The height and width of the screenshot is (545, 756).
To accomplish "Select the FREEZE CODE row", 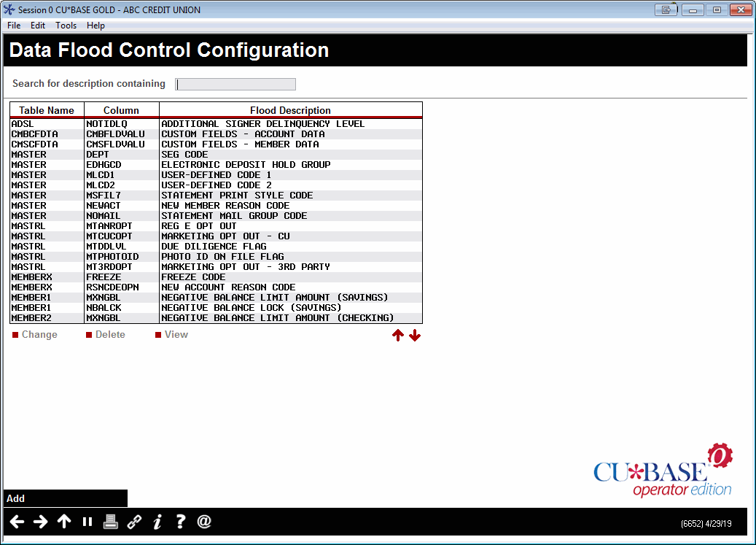I will [x=216, y=277].
